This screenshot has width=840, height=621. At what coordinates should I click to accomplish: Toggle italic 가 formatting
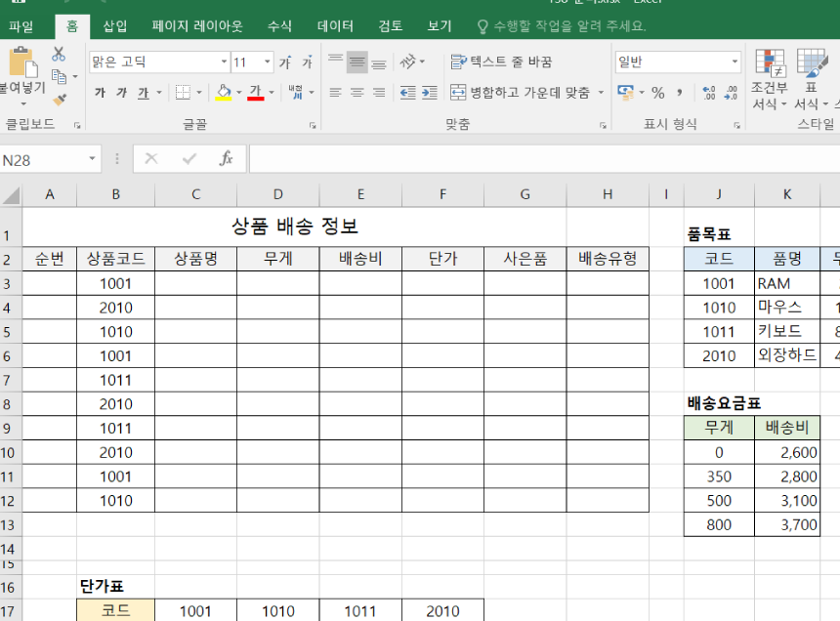(x=122, y=93)
